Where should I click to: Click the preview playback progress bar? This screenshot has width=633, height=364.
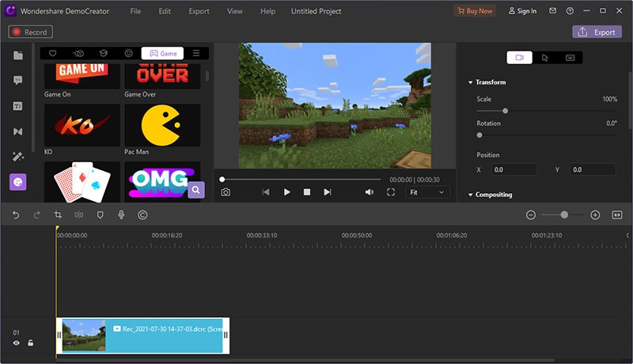[x=301, y=179]
